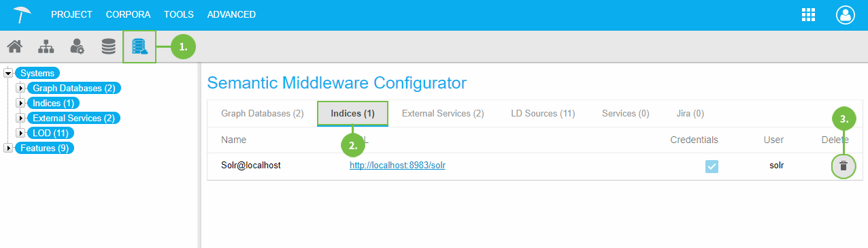Delete Solr@localhost with trash icon
Viewport: 868px width, 248px height.
[844, 166]
